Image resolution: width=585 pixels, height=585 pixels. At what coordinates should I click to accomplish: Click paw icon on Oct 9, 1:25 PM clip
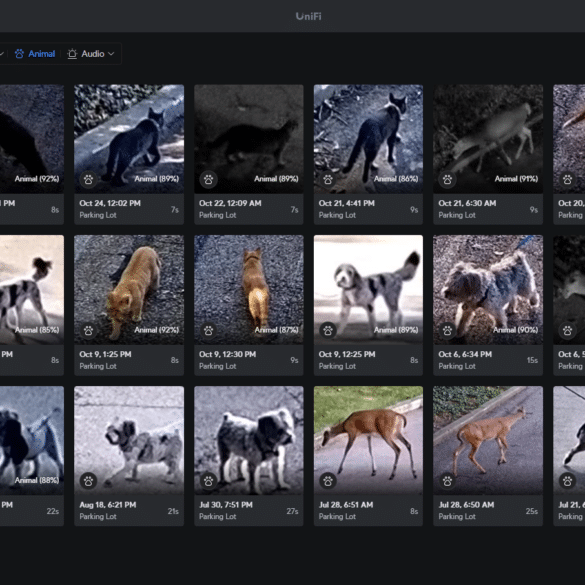coord(88,330)
